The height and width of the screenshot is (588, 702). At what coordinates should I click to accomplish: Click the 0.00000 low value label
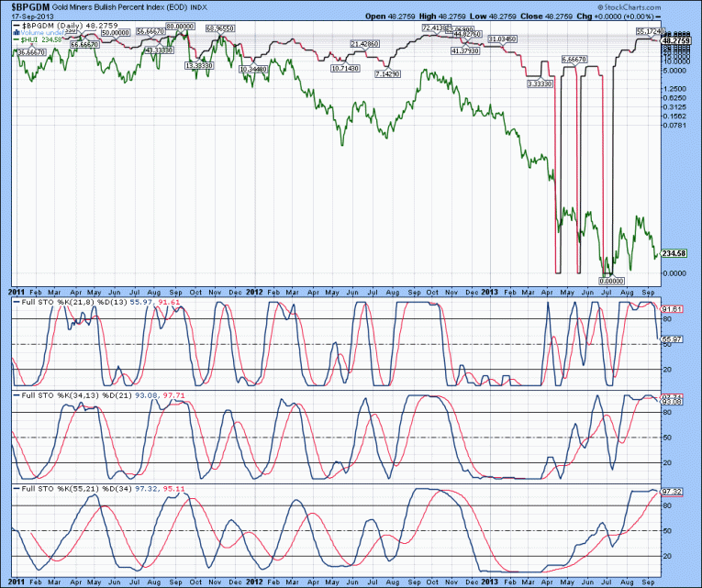[x=612, y=281]
